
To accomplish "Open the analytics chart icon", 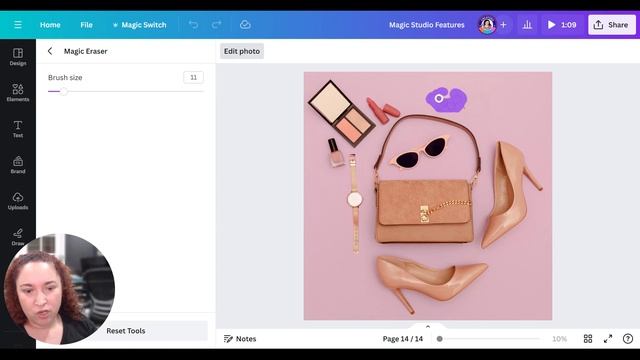I will (x=527, y=25).
